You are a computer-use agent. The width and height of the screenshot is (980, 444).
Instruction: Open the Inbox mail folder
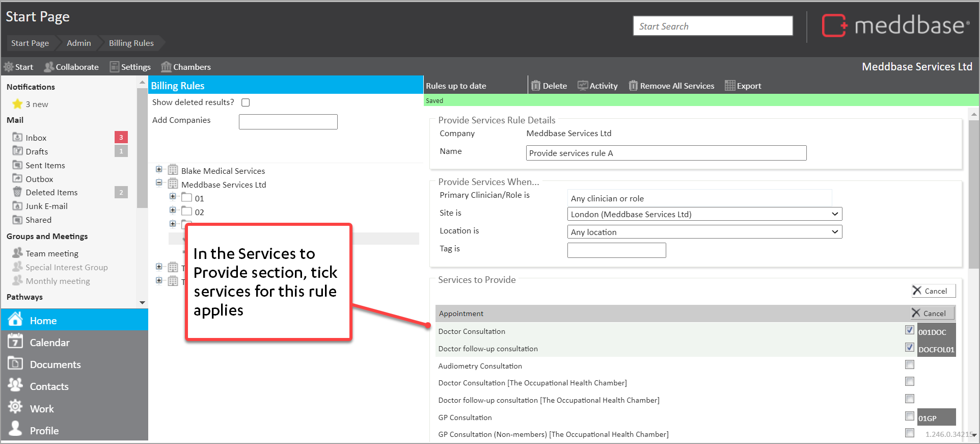coord(36,138)
